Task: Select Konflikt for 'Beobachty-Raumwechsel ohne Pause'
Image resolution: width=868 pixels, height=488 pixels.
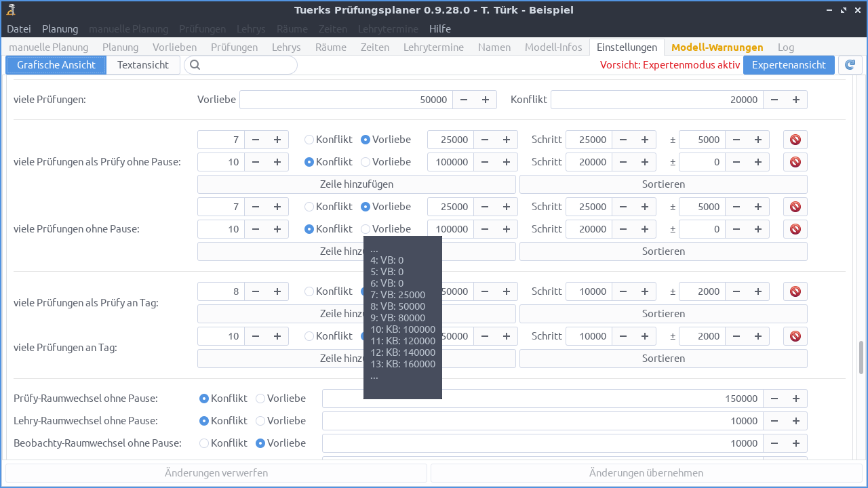Action: click(x=203, y=443)
